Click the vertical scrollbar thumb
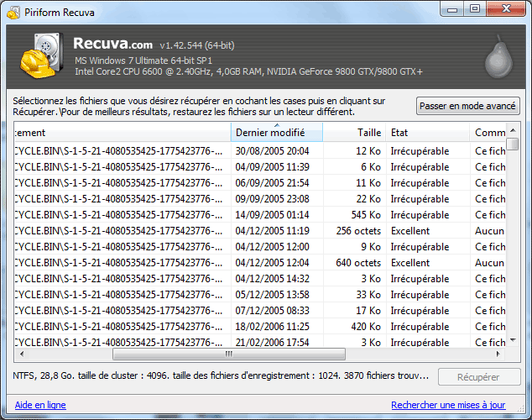Viewport: 532px width, 420px height. point(513,144)
